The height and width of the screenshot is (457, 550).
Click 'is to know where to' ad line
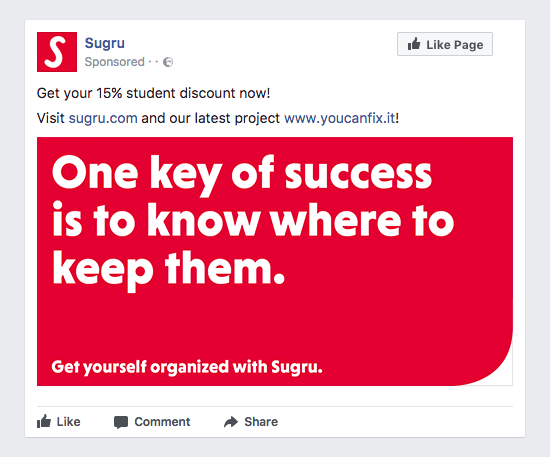[253, 221]
